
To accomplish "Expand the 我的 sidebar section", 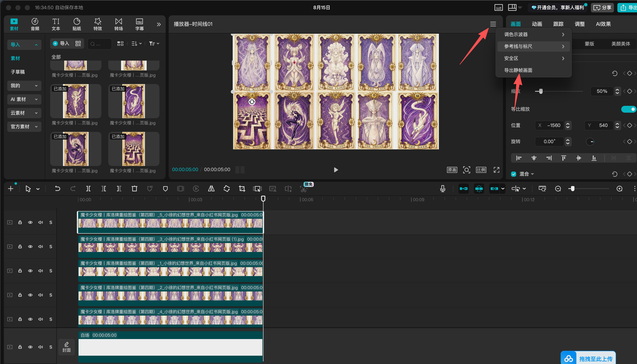I will pos(24,86).
